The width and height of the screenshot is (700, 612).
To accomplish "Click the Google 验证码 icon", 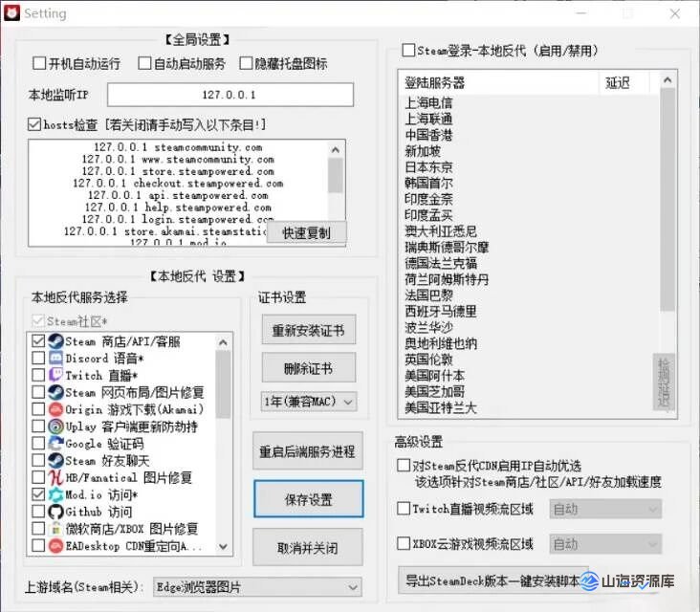I will [55, 444].
